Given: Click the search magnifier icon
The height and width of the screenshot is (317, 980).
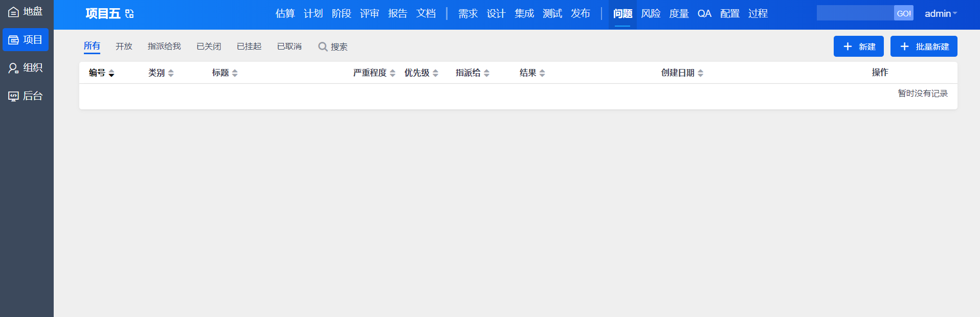Looking at the screenshot, I should [x=323, y=47].
